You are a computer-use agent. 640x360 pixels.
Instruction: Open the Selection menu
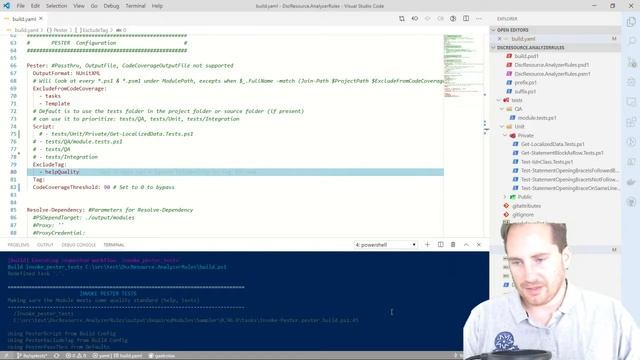click(x=56, y=6)
